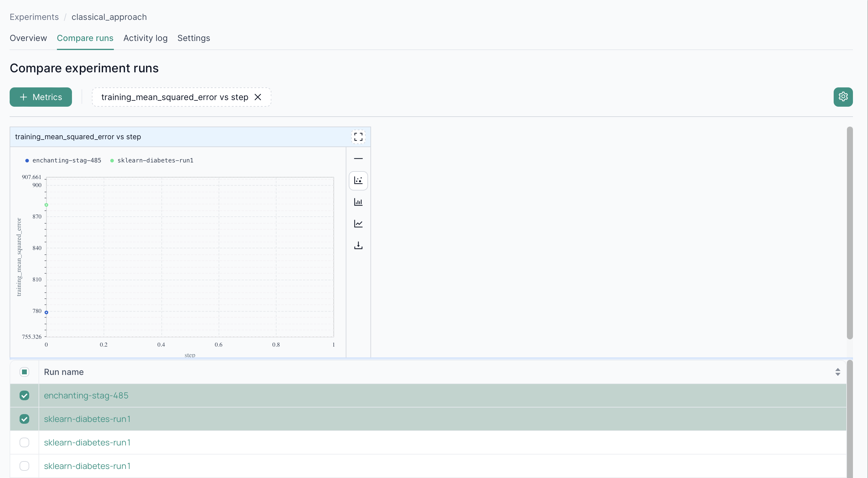Click the chart panel vertical scrollbar

[849, 233]
